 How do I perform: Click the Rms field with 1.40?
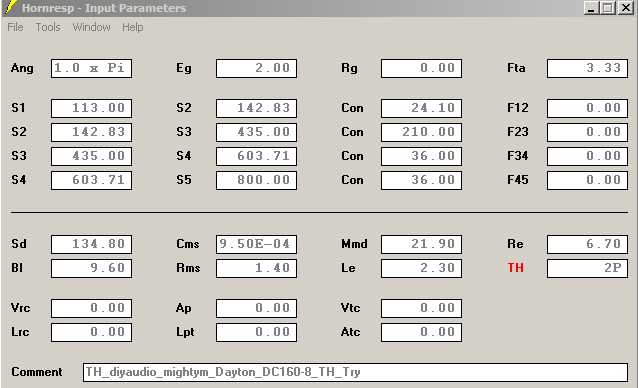(256, 268)
